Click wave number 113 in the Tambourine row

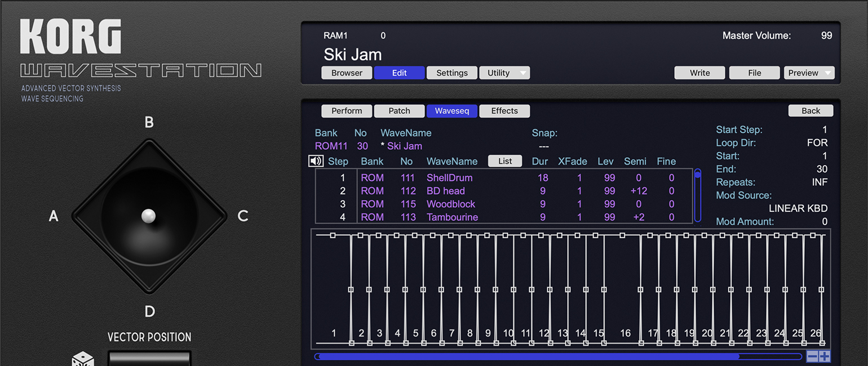click(408, 217)
